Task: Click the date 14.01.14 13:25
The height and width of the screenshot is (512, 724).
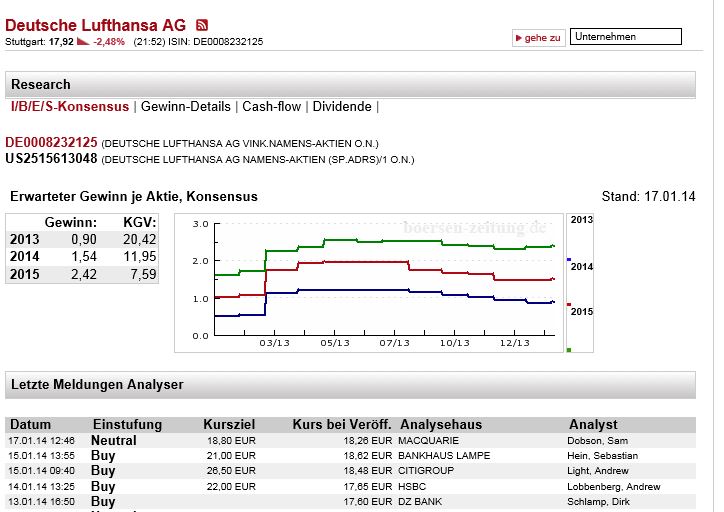Action: click(x=41, y=487)
